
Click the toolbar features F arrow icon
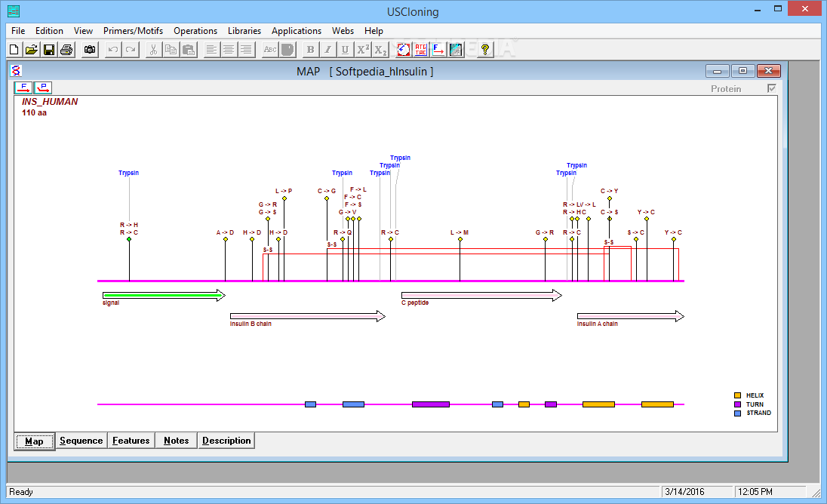438,50
